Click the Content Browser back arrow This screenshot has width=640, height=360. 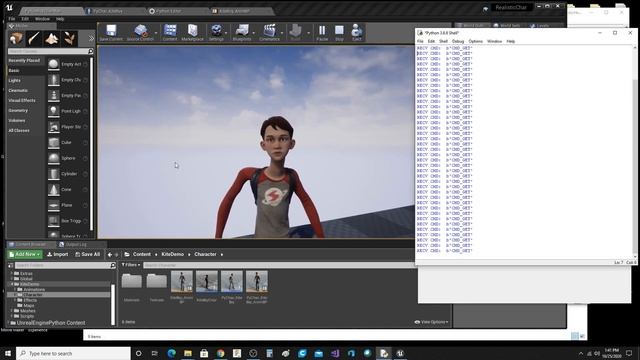pyautogui.click(x=109, y=254)
